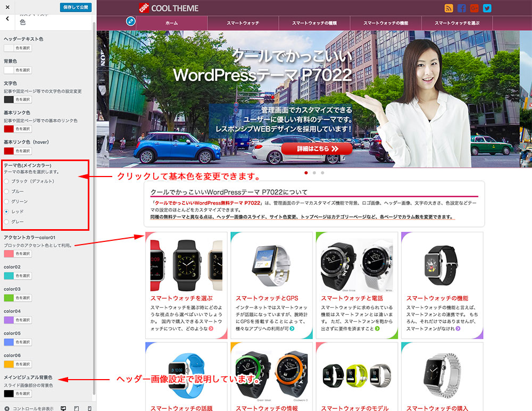Open the スマートウォッチとGPS card title link
The image size is (532, 411).
pos(267,298)
